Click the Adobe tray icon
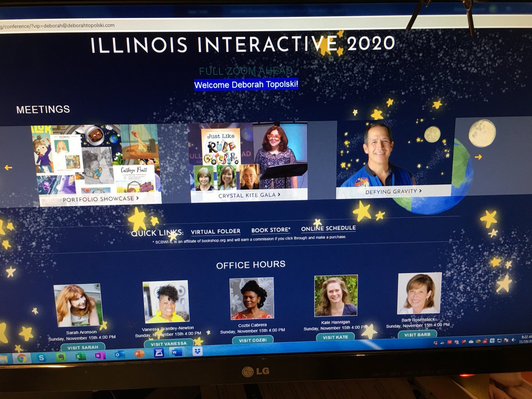This screenshot has width=532, height=399. tap(450, 342)
